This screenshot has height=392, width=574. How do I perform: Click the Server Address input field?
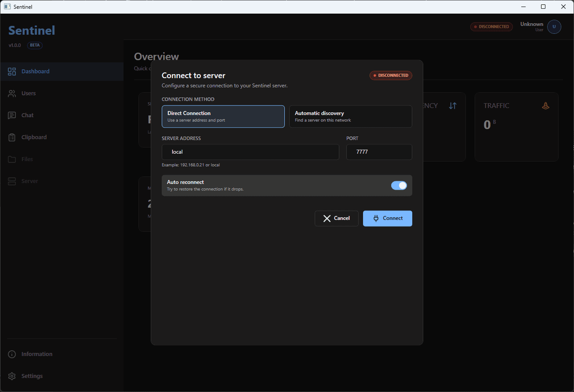coord(251,152)
